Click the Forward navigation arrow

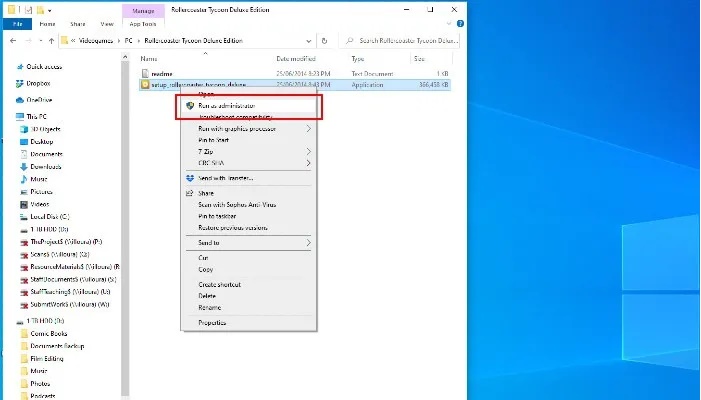(x=28, y=41)
